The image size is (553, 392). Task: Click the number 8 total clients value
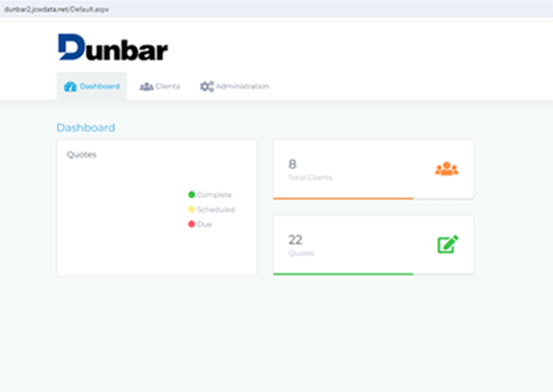(292, 164)
